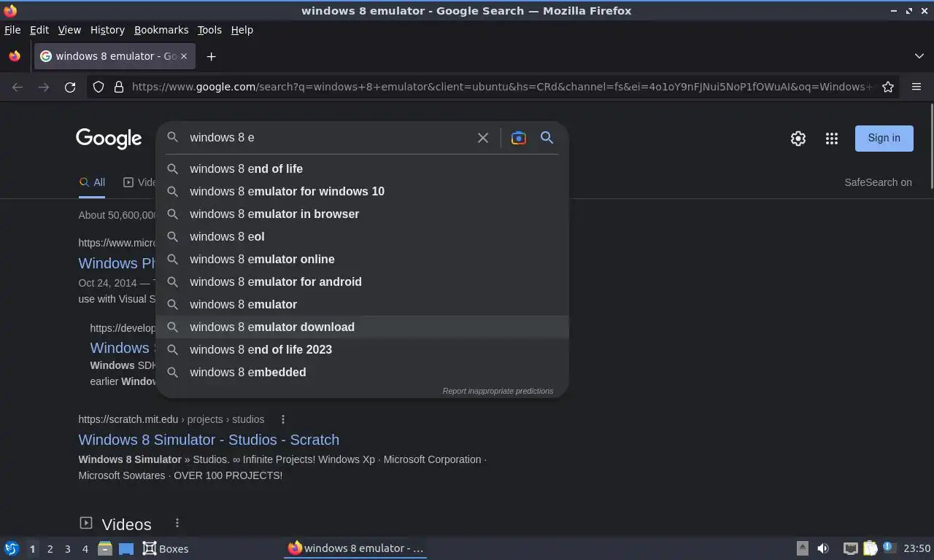Close the windows 8 emulator tab
934x560 pixels.
point(184,56)
